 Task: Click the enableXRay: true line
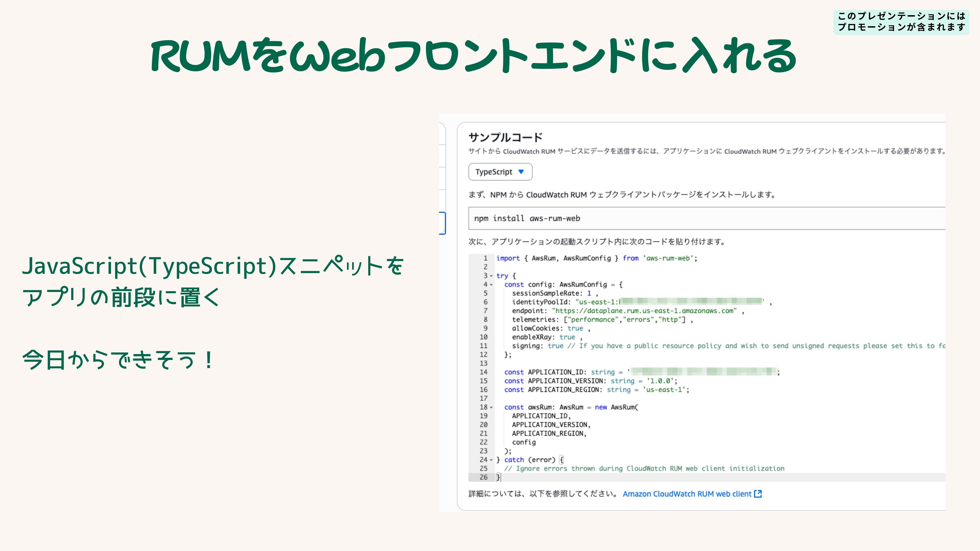[547, 337]
